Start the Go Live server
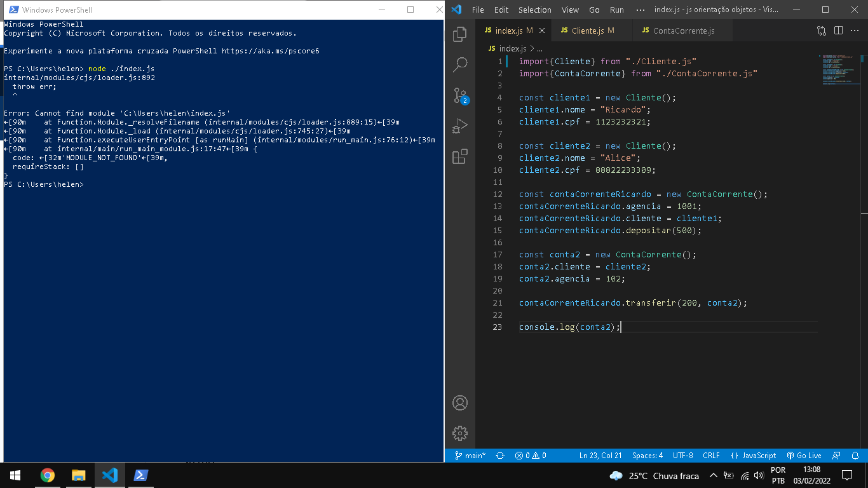 [x=804, y=456]
